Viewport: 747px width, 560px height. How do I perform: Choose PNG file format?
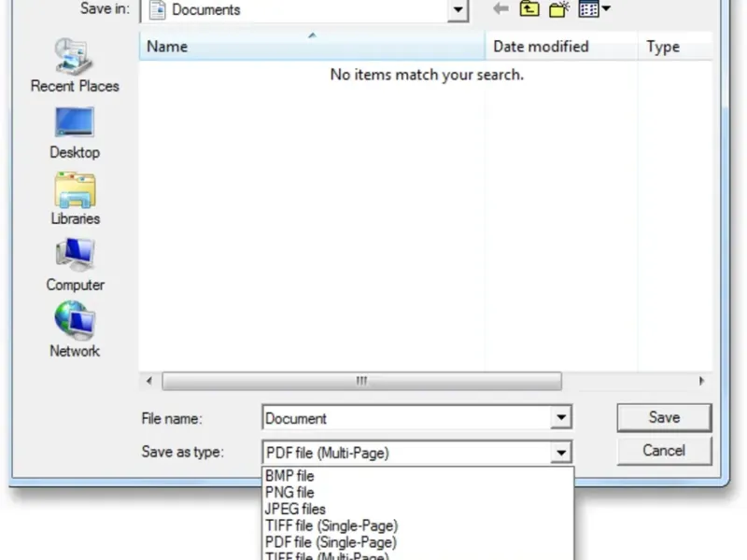pos(417,493)
